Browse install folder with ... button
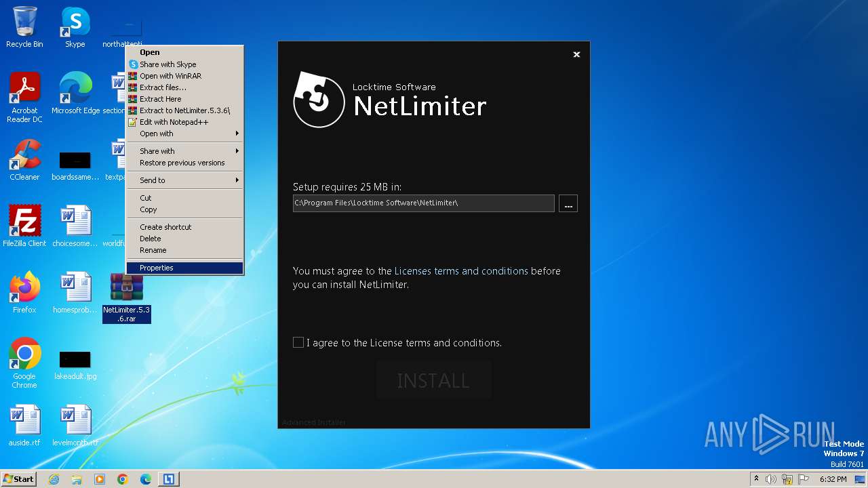868x488 pixels. [568, 203]
